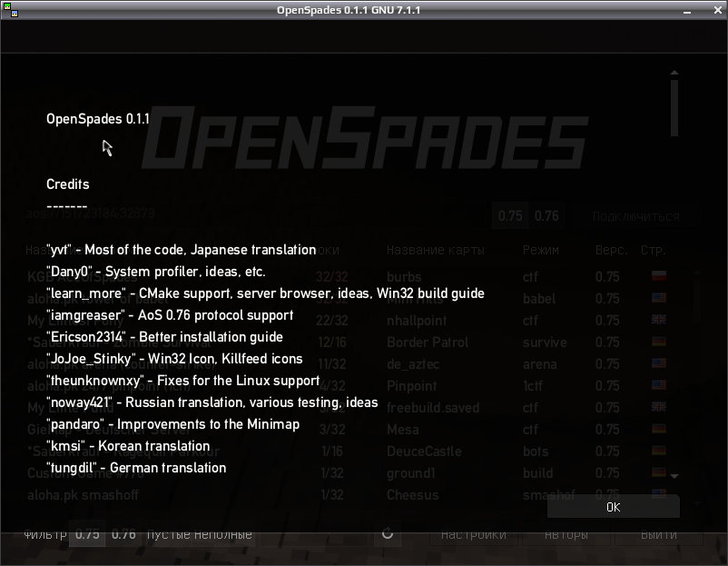Click the flag icon in DeuceCastle row
Viewport: 728px width, 566px height.
coord(659,451)
